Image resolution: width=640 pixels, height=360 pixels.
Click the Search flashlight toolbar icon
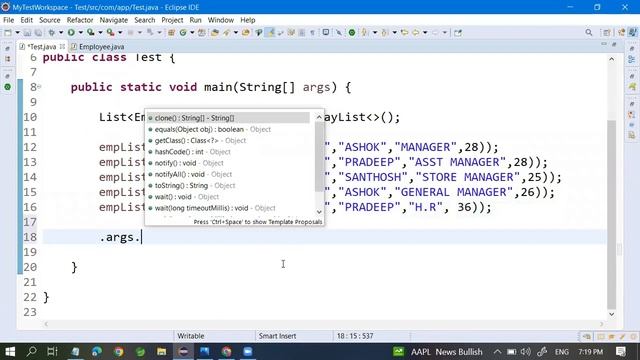[226, 33]
